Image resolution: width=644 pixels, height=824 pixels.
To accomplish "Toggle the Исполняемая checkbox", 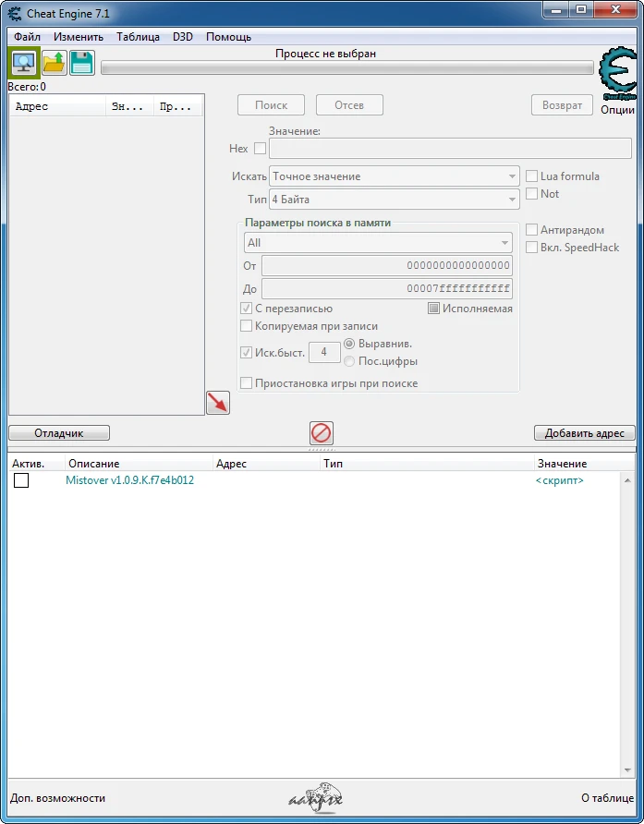I will coord(433,309).
